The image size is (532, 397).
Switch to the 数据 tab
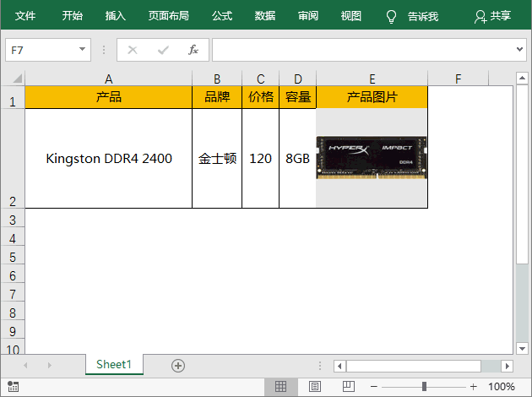pyautogui.click(x=265, y=15)
